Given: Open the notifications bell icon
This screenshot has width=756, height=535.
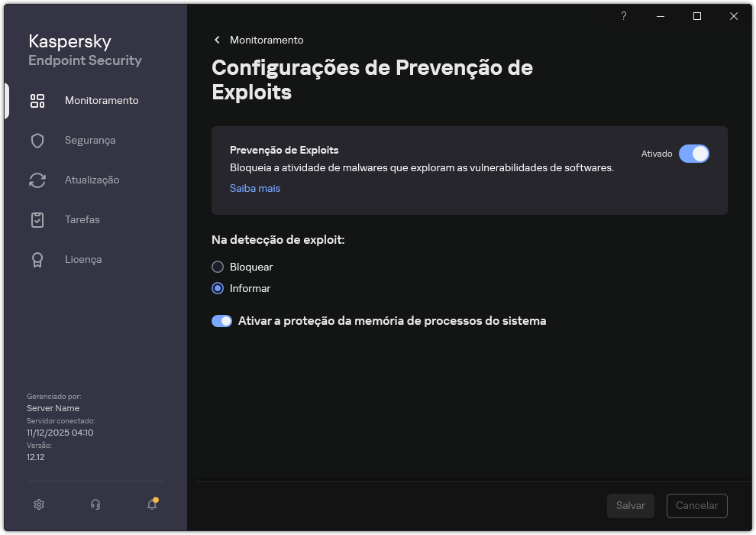Looking at the screenshot, I should tap(151, 505).
